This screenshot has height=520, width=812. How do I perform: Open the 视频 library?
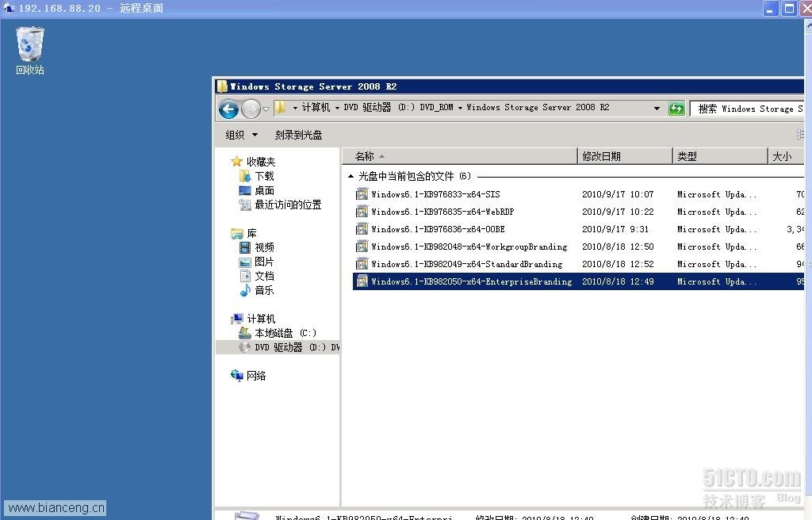(x=264, y=247)
